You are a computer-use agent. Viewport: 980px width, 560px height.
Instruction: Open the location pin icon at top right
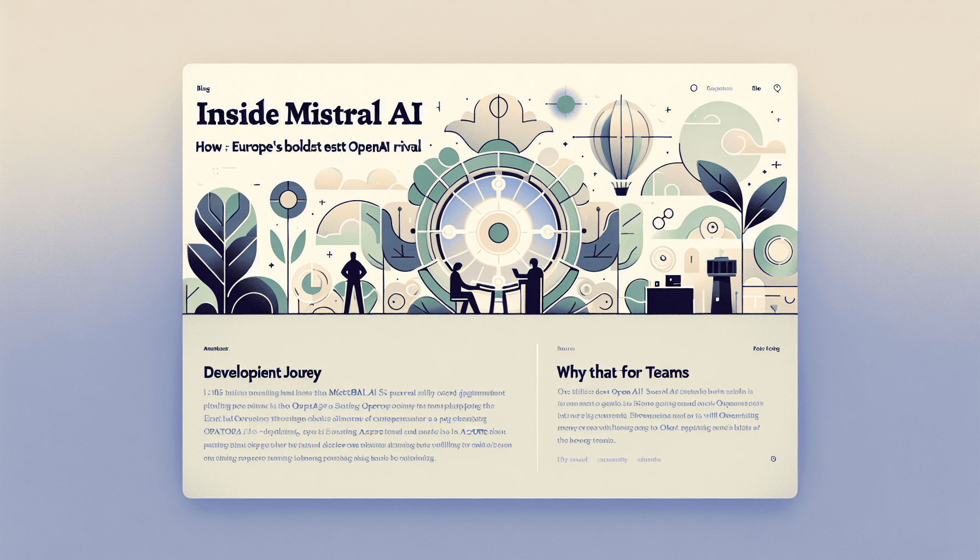tap(777, 88)
